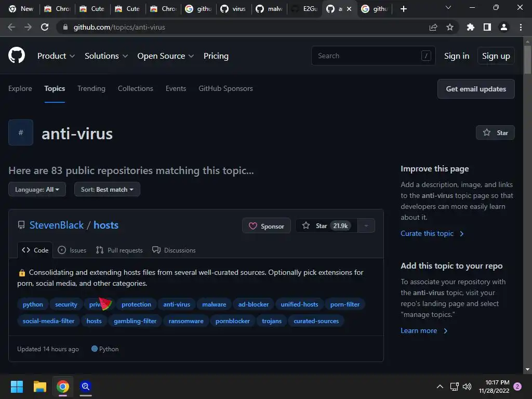Select the Topics tab
This screenshot has height=399, width=532.
(x=55, y=88)
